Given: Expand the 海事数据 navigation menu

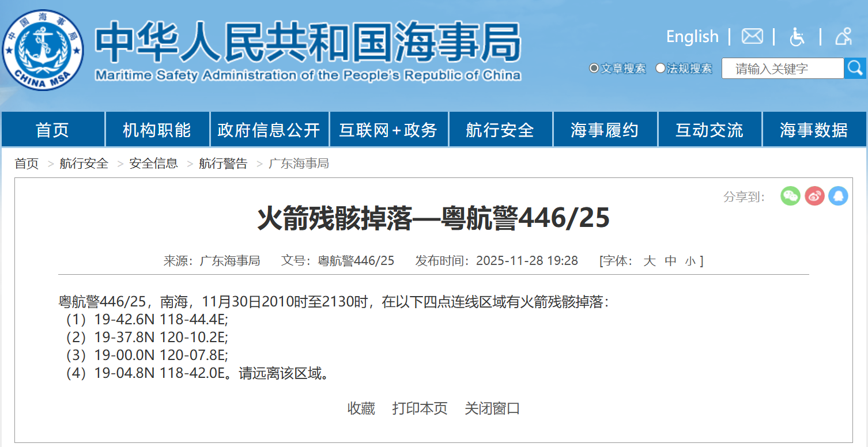Looking at the screenshot, I should click(813, 130).
